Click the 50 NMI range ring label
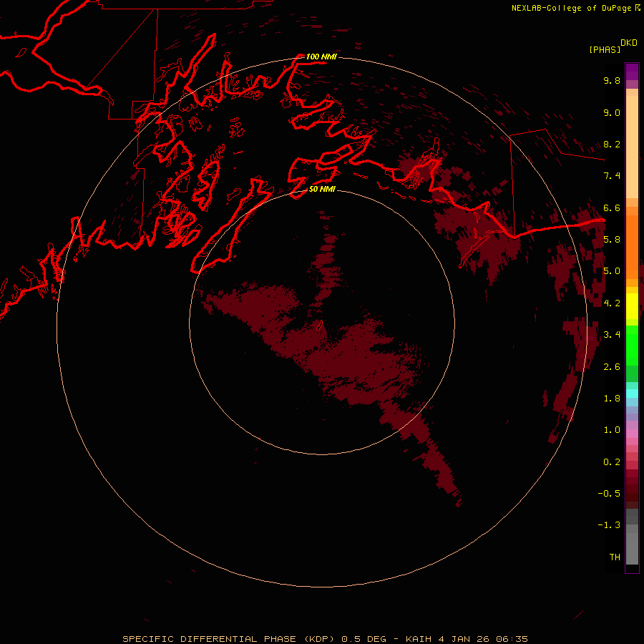Screen dimensions: 644x644 322,189
